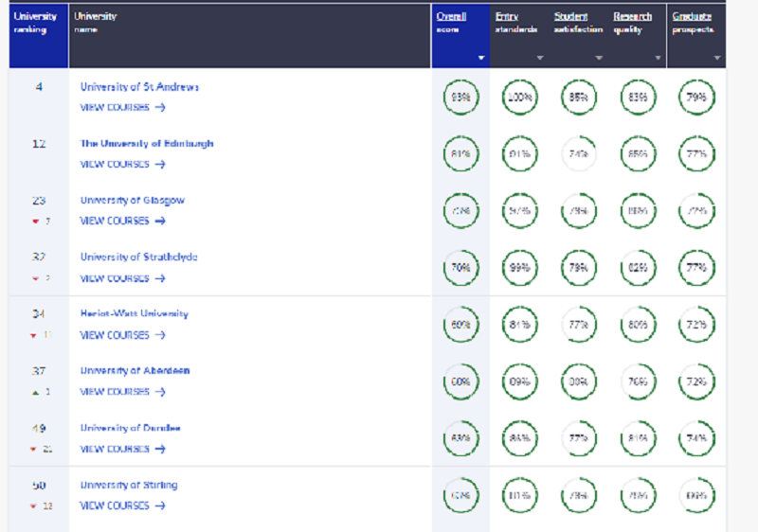The width and height of the screenshot is (758, 532).
Task: View courses for University of St Andrews
Action: click(x=123, y=107)
